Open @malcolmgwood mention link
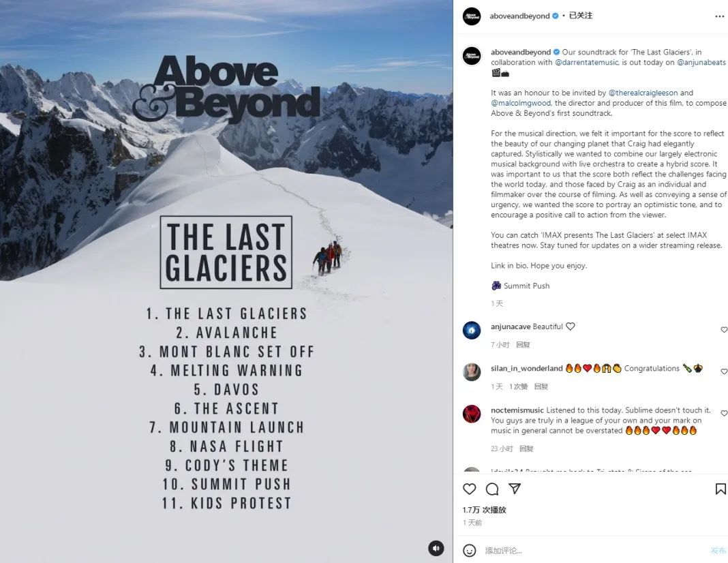This screenshot has height=563, width=728. [x=521, y=103]
